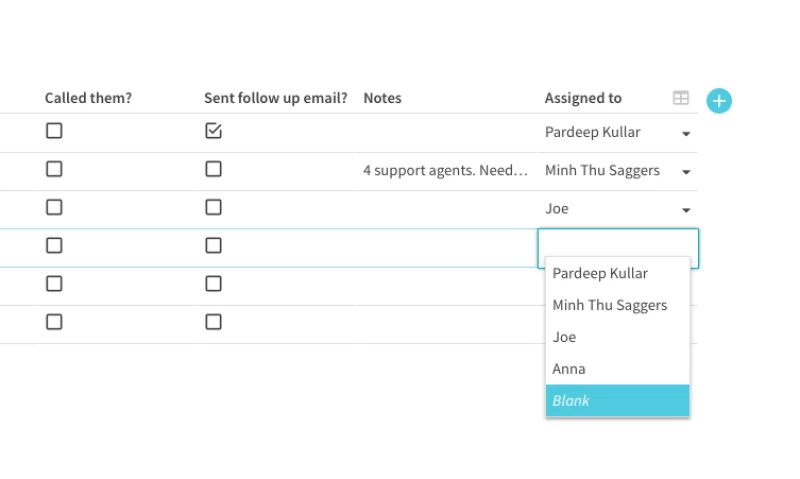The height and width of the screenshot is (479, 800).
Task: Tick "Sent follow up email?" in Minh Thu Saggers' row
Action: [213, 169]
